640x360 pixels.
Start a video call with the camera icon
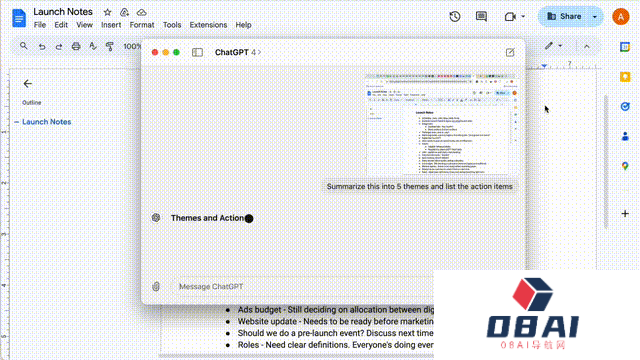[510, 17]
